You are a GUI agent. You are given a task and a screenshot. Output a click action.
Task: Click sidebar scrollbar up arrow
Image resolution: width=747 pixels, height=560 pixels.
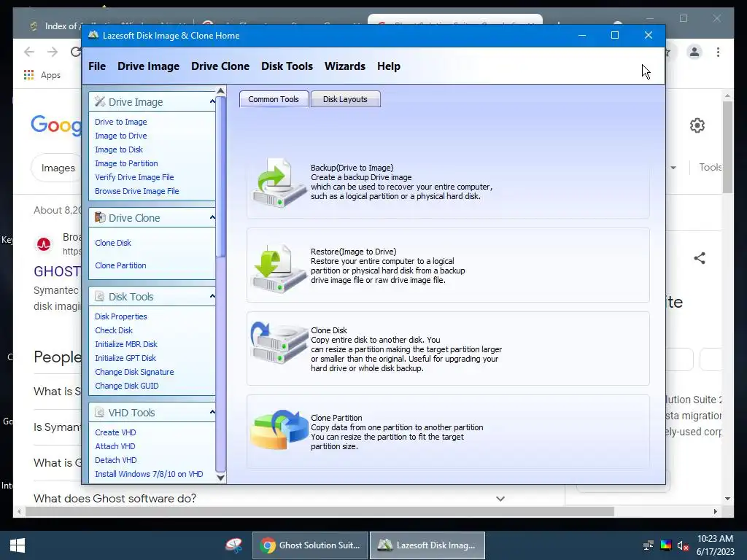[x=220, y=91]
